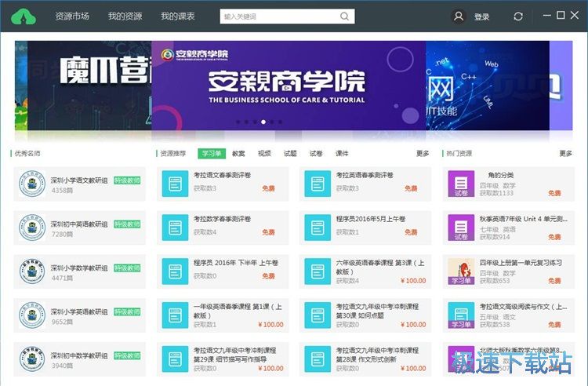The image size is (588, 386).
Task: Click purple 试卷 icon for 角的分类
Action: (461, 184)
